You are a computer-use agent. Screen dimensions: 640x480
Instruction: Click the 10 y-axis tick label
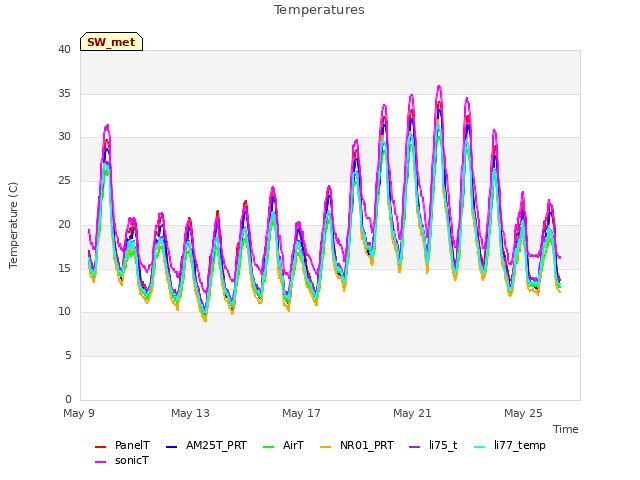point(64,312)
